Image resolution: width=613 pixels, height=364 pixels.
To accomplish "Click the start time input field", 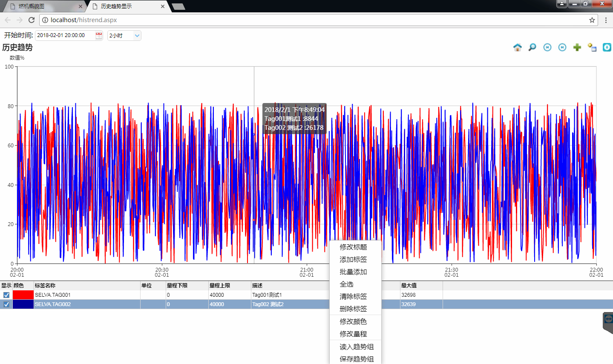I will point(65,35).
